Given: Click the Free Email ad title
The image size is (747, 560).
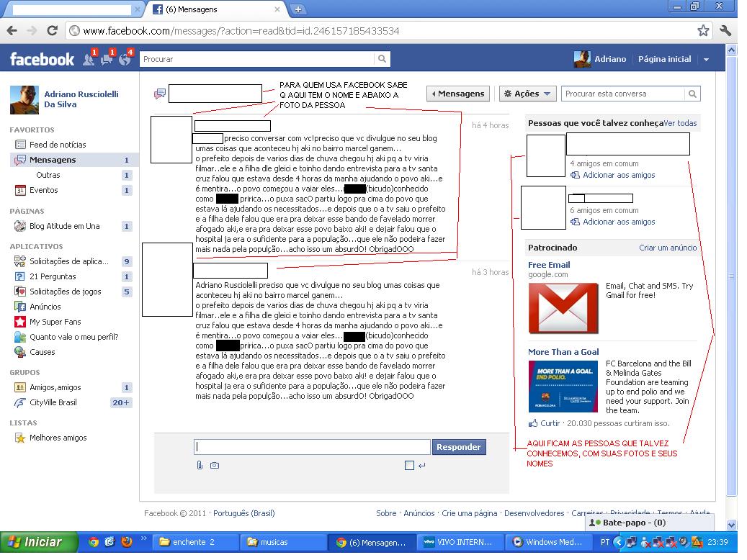Looking at the screenshot, I should click(x=549, y=265).
